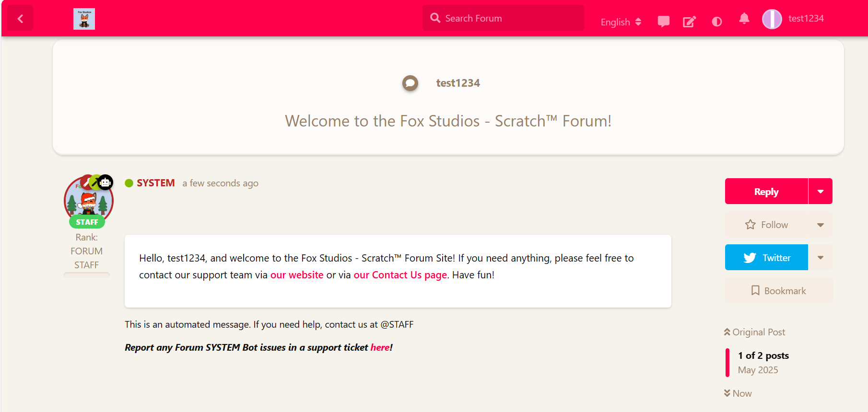The image size is (868, 412).
Task: Open test1234 user avatar menu
Action: click(x=772, y=19)
